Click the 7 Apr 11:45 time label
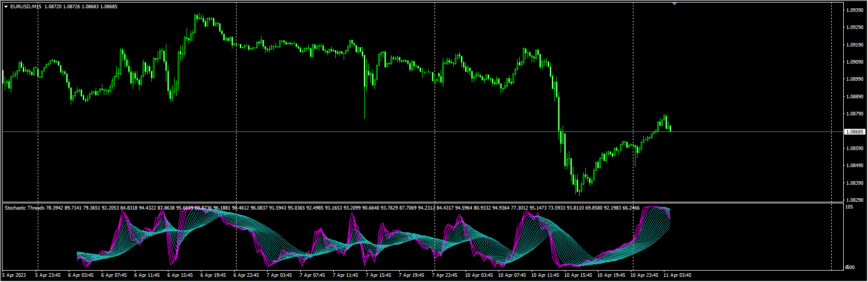The width and height of the screenshot is (868, 282). pyautogui.click(x=345, y=275)
